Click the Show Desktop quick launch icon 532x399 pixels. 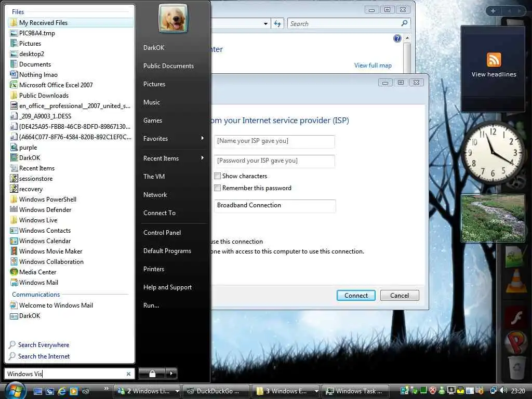(x=38, y=391)
